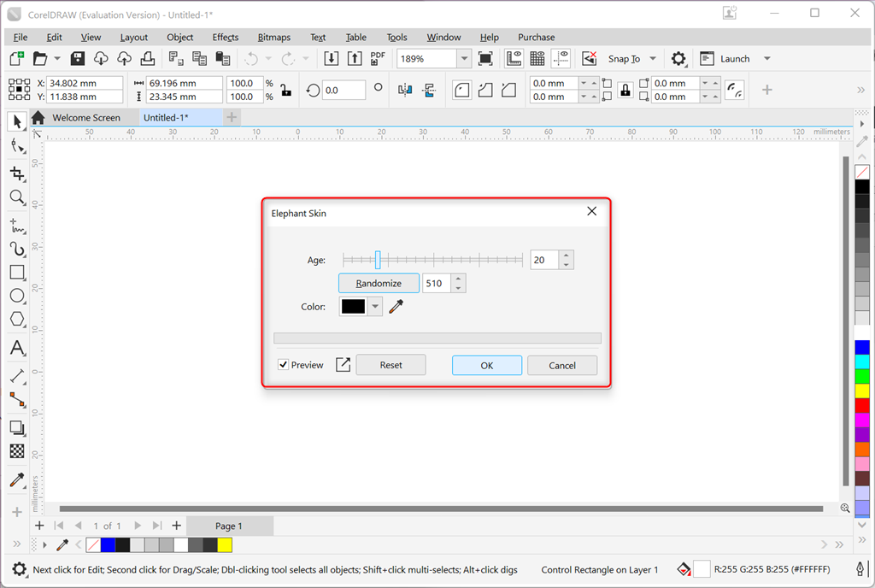
Task: Open the Color dropdown in dialog
Action: [376, 306]
